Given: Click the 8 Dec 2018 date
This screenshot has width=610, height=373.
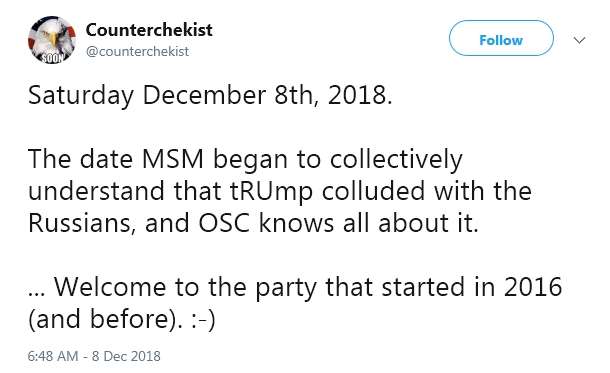Looking at the screenshot, I should coord(126,356).
